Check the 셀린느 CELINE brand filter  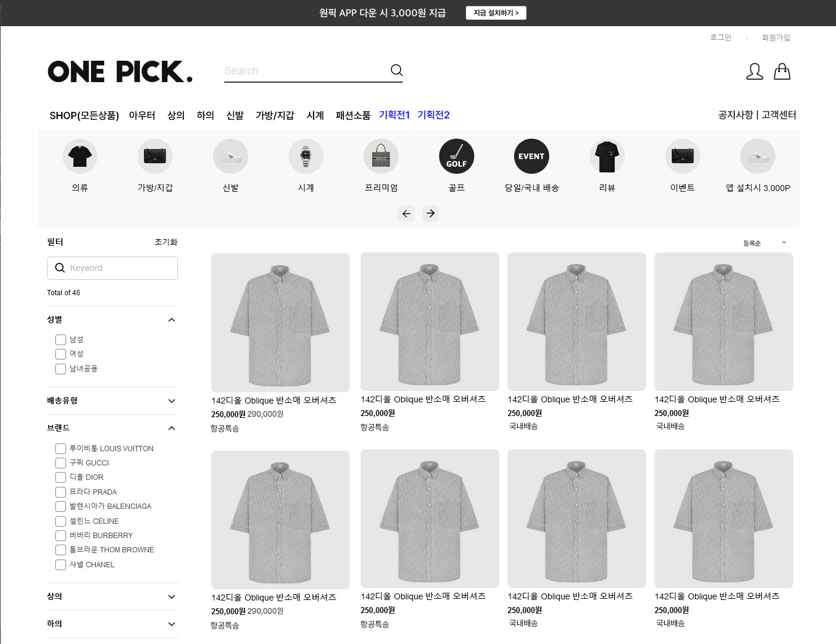[61, 521]
